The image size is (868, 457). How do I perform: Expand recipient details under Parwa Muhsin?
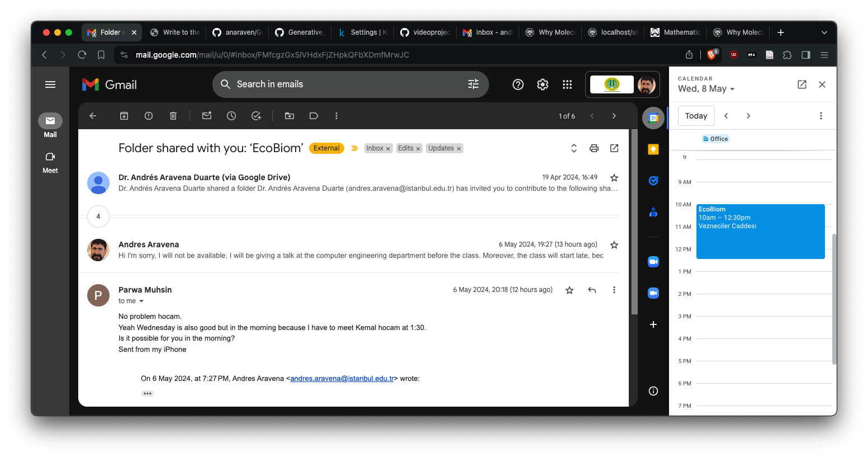(x=141, y=301)
